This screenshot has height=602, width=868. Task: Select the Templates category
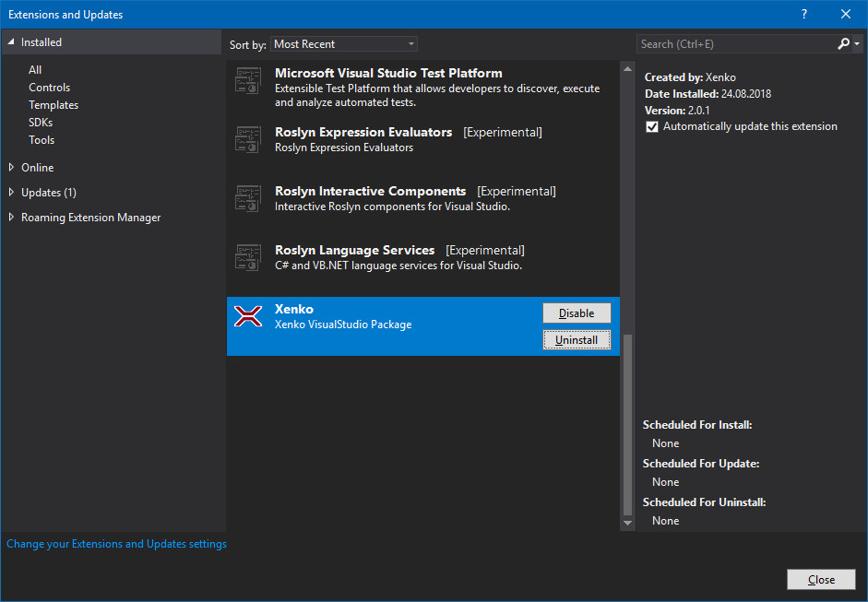click(x=54, y=105)
